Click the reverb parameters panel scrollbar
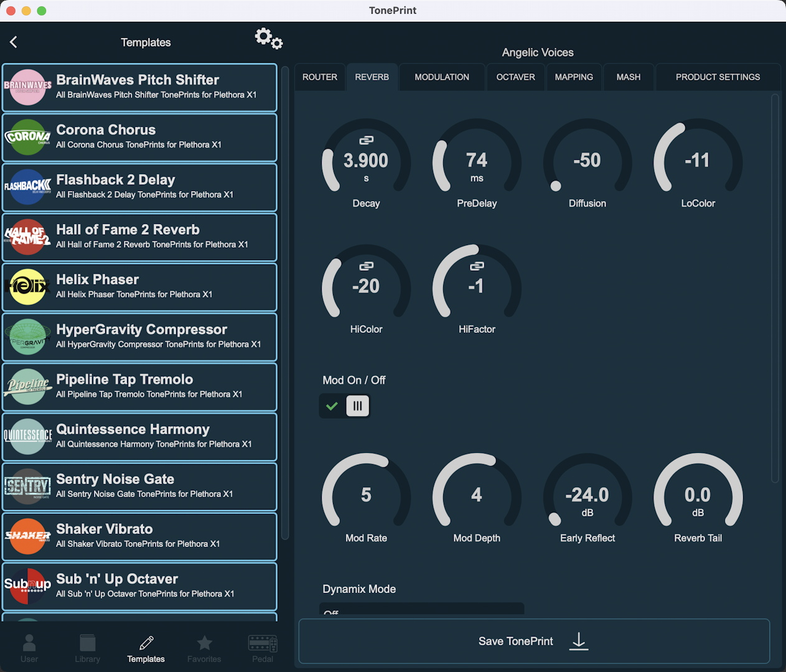The image size is (786, 672). coord(775,288)
